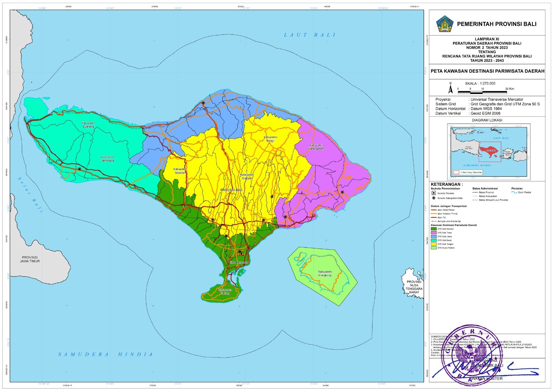The width and height of the screenshot is (555, 392).
Task: Click the SAMUDERA HINDIA ocean label
Action: coord(105,355)
